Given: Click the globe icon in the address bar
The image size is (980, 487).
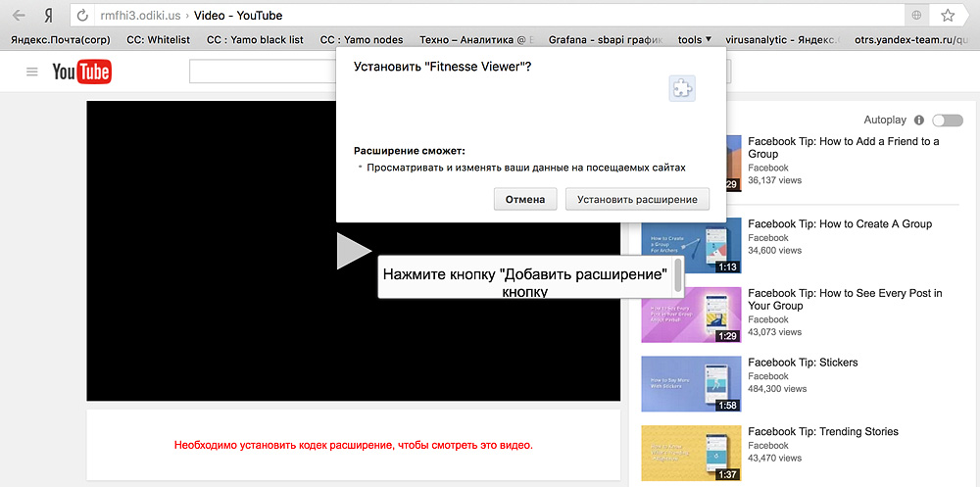Looking at the screenshot, I should point(916,16).
